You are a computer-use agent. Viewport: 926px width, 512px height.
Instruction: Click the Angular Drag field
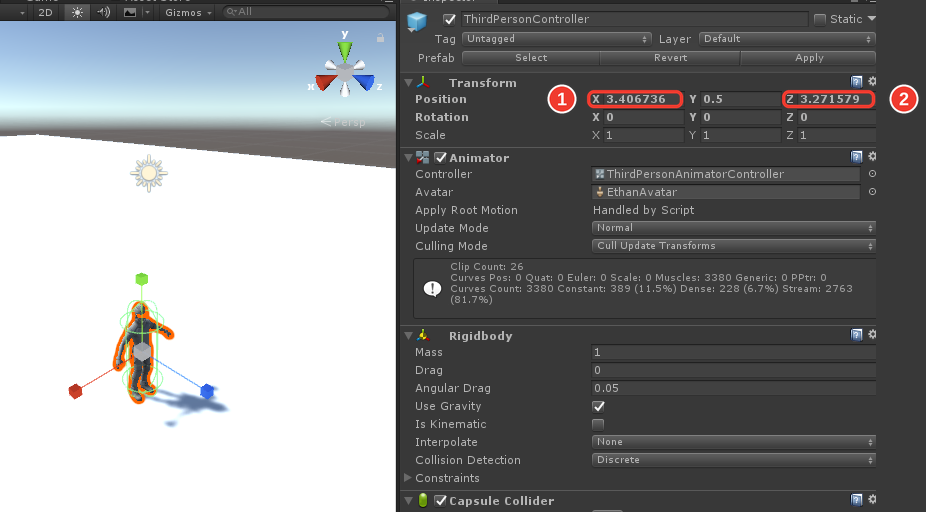[733, 388]
